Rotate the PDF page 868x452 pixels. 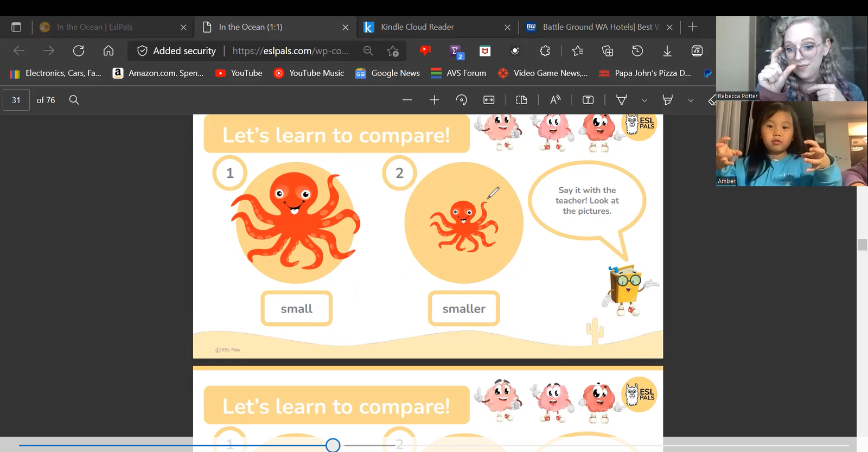462,100
